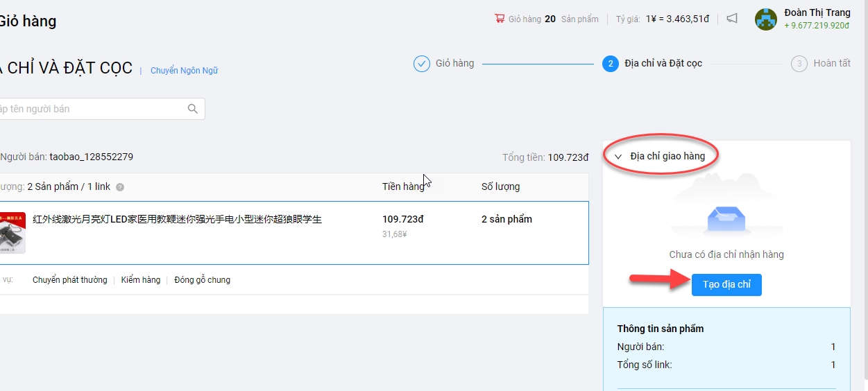
Task: Click the help question mark icon beside 1 link
Action: coord(120,187)
